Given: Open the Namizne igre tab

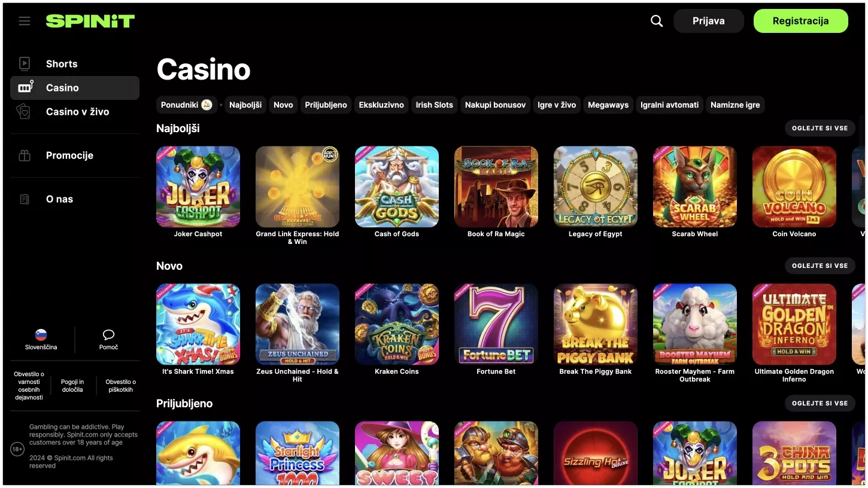Looking at the screenshot, I should (x=735, y=105).
